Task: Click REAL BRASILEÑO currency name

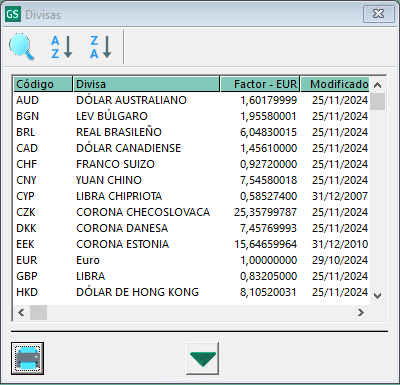Action: click(x=119, y=132)
